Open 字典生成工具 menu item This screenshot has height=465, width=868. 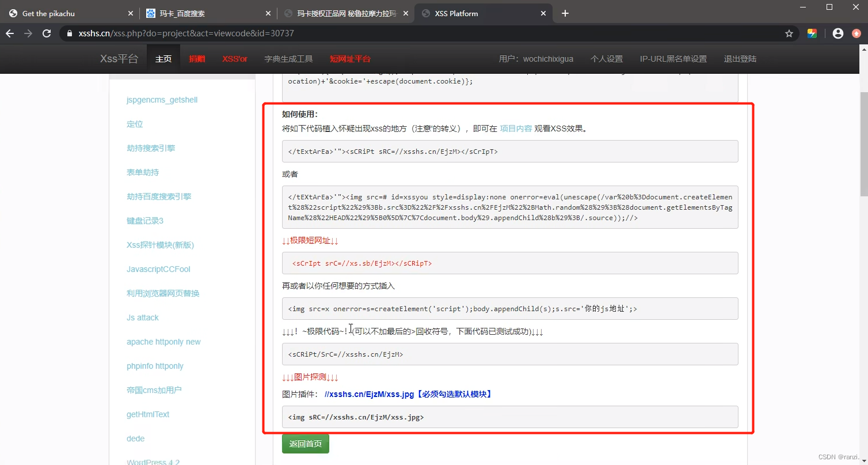[x=288, y=59]
